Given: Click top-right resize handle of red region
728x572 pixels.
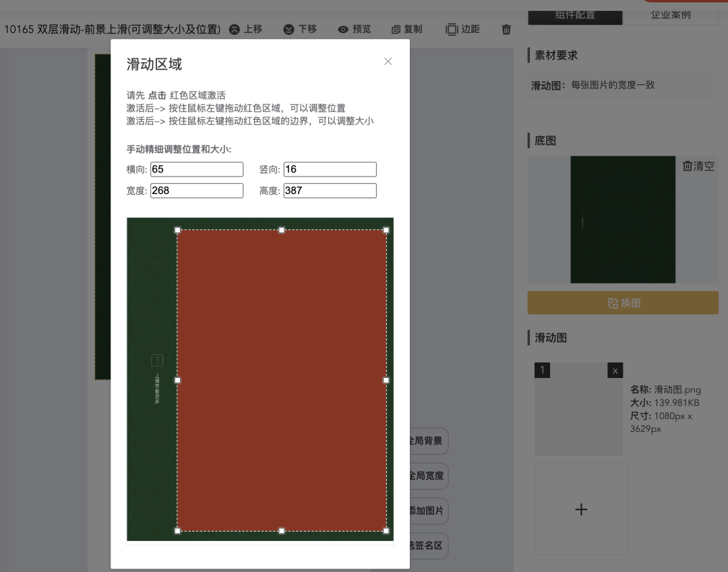Looking at the screenshot, I should point(386,230).
